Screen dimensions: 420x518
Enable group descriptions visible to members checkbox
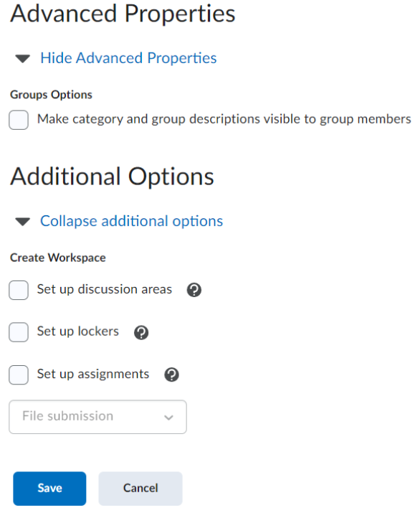point(19,120)
